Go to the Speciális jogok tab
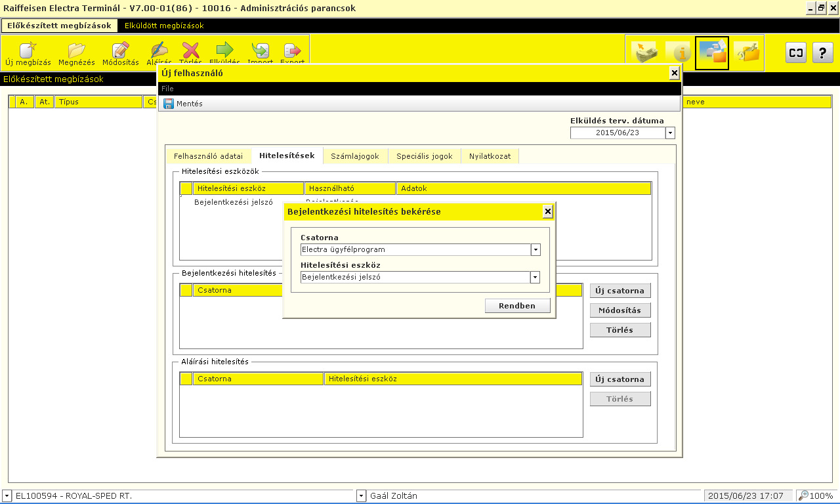Screen dimensions: 840x504 tap(425, 156)
